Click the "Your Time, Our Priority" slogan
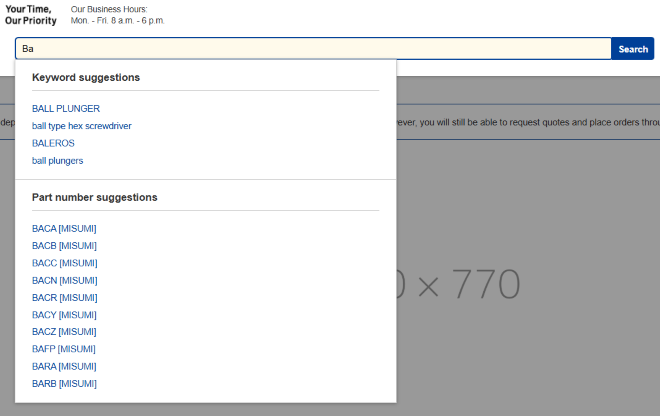This screenshot has height=416, width=660. [x=31, y=15]
